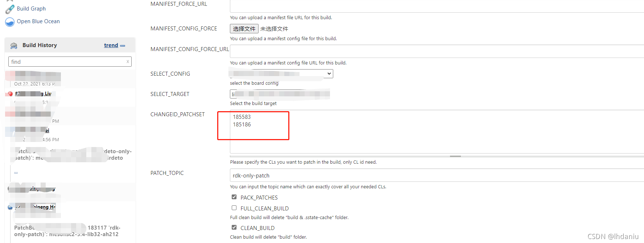Enable the FULL_CLEAN_BUILD checkbox
This screenshot has width=644, height=243.
click(234, 208)
